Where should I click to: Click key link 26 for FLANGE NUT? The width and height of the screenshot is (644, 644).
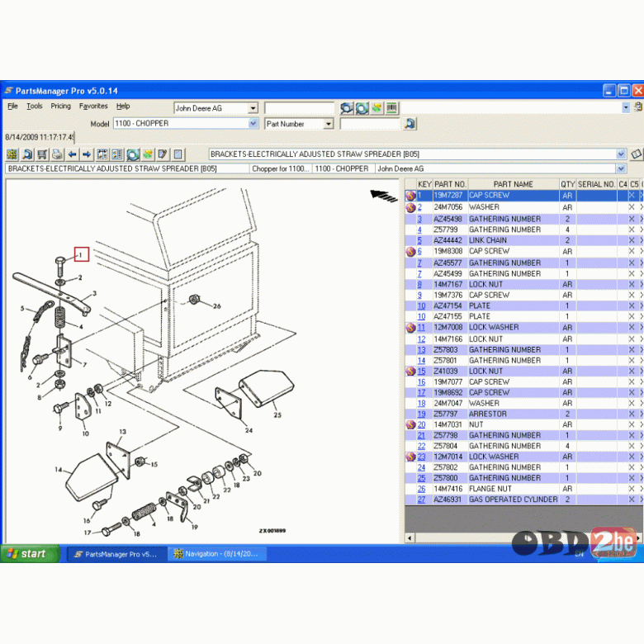[x=421, y=489]
